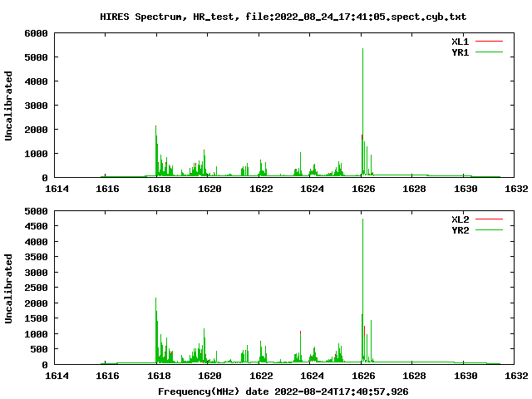Click the 6000 y-axis tick label
The image size is (532, 399).
click(x=36, y=33)
